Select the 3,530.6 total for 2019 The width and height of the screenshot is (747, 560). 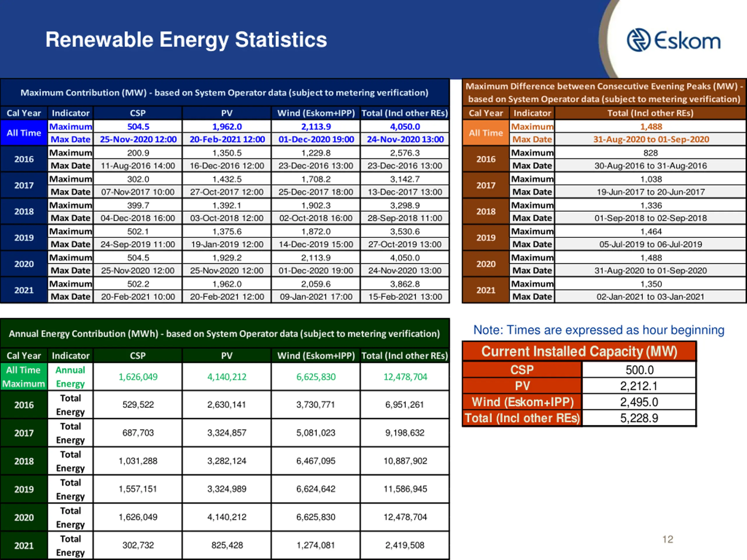pos(405,232)
